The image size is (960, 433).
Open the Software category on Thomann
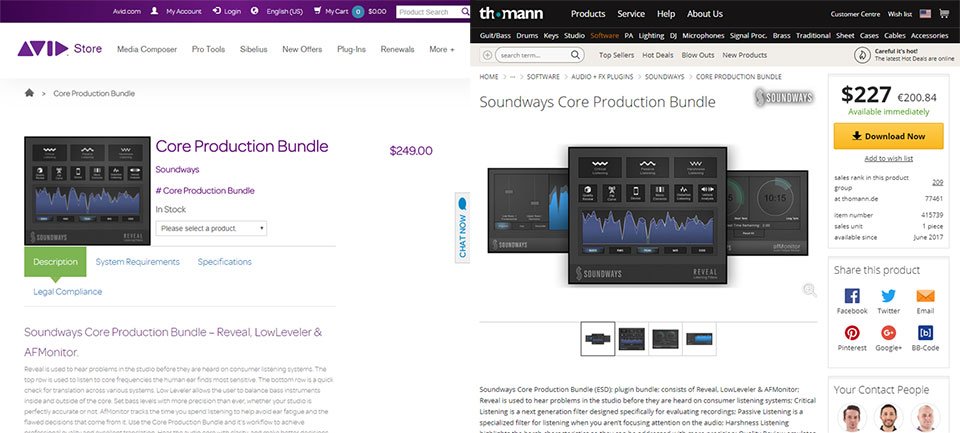(604, 36)
